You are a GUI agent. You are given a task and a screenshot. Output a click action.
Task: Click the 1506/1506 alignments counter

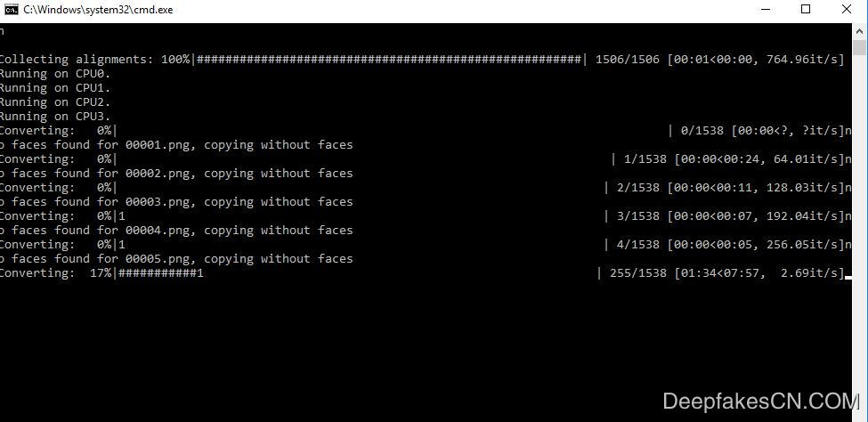tap(627, 60)
